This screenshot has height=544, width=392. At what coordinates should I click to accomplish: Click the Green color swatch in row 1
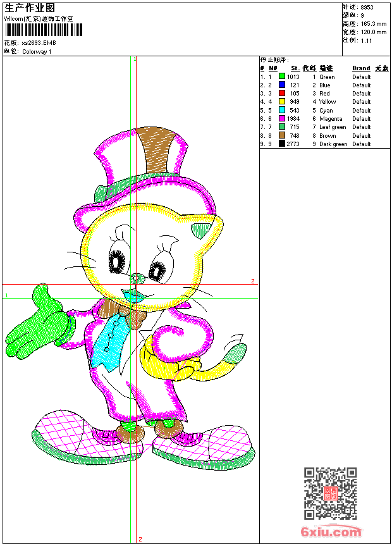282,77
